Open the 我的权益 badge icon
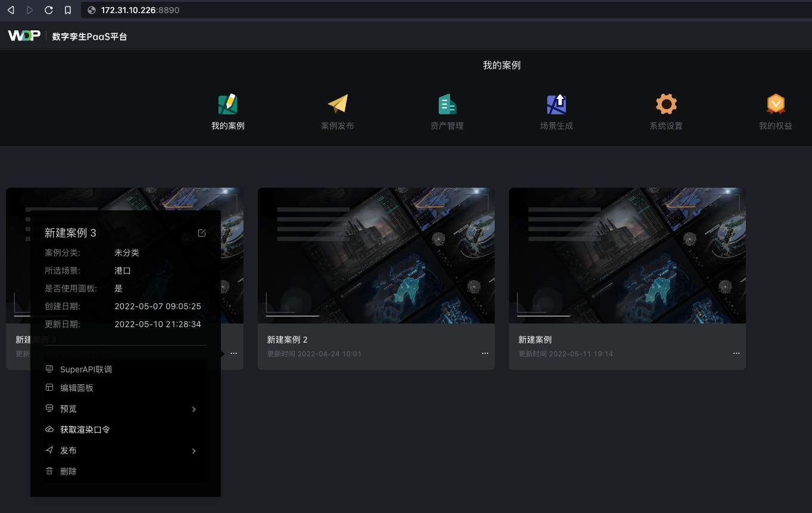 point(776,105)
